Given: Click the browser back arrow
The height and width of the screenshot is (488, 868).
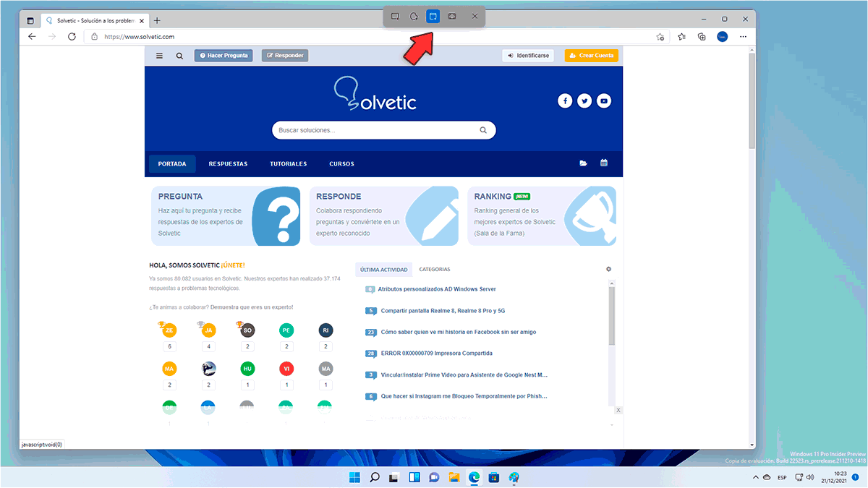Looking at the screenshot, I should [32, 36].
